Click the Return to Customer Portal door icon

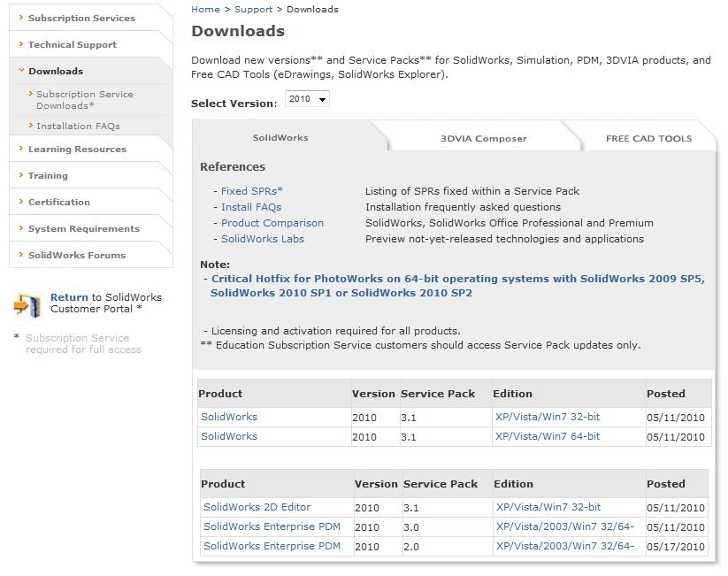pos(27,305)
